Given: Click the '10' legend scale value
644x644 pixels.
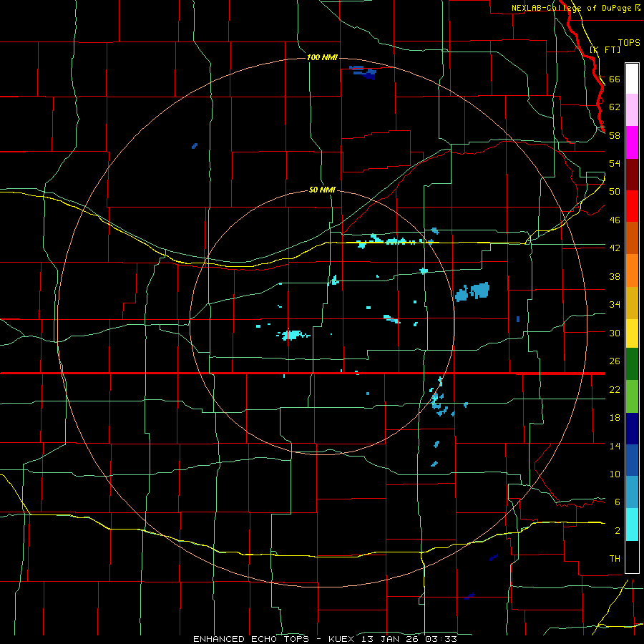Looking at the screenshot, I should tap(615, 474).
